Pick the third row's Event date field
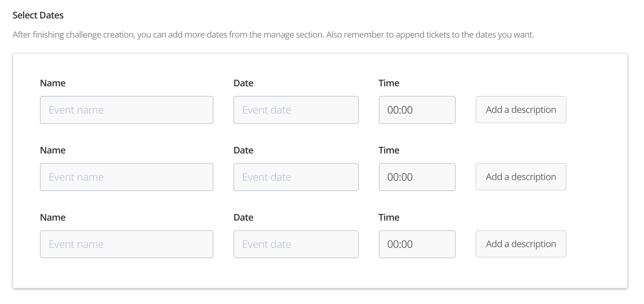Viewport: 644px width, 304px height. (296, 244)
